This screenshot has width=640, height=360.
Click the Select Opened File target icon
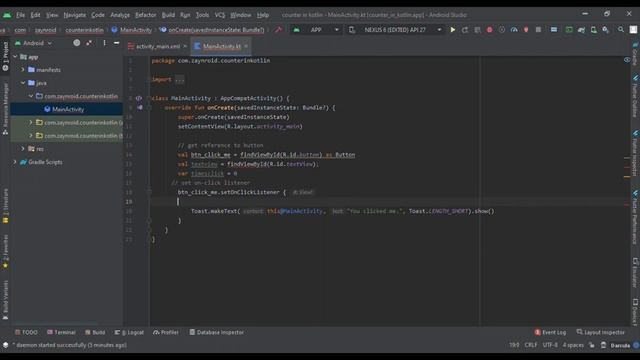click(x=76, y=43)
